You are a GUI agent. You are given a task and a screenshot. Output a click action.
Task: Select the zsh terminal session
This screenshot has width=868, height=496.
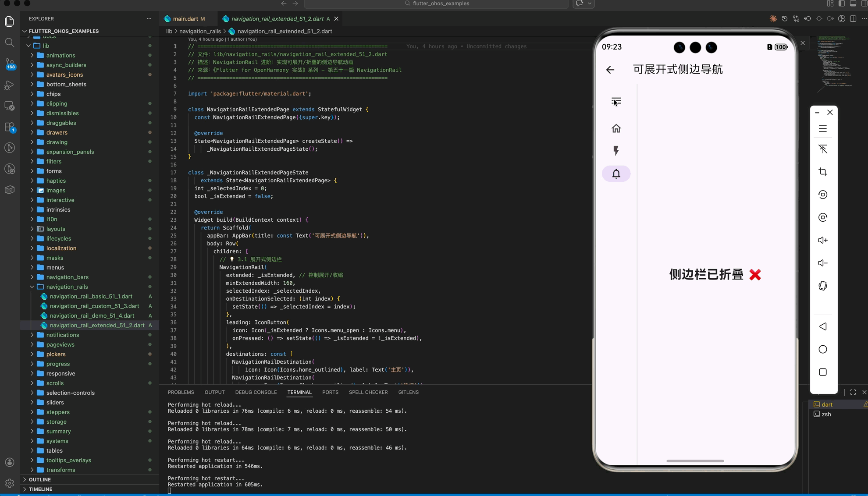coord(826,414)
